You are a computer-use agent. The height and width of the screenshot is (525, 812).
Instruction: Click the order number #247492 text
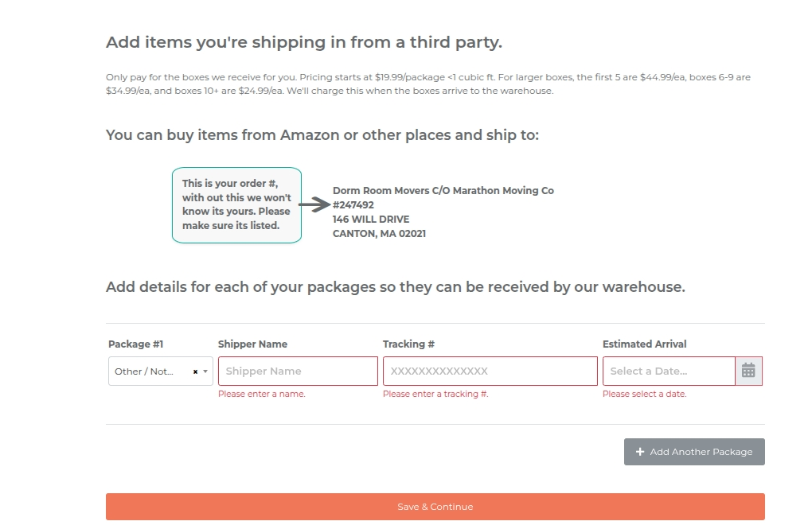point(353,204)
